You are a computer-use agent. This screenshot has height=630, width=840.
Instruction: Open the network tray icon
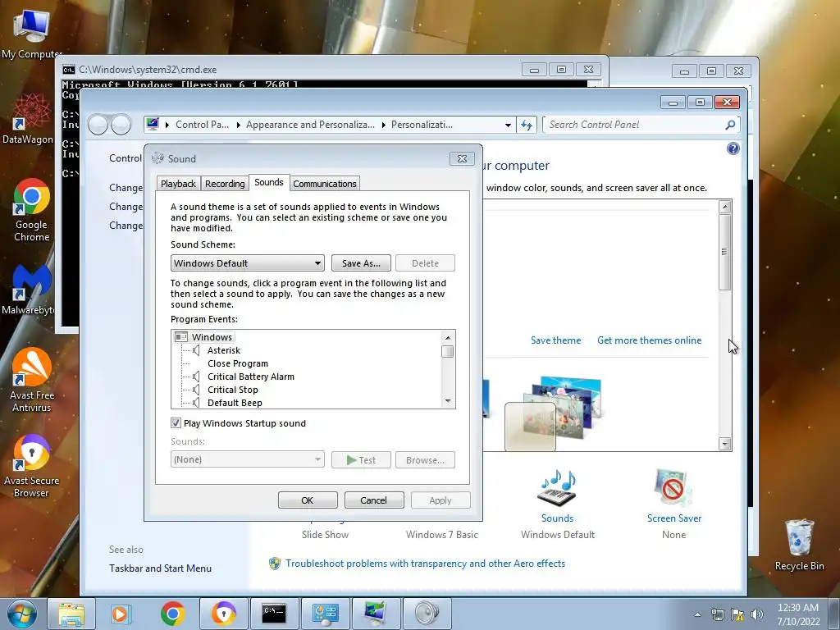coord(717,614)
